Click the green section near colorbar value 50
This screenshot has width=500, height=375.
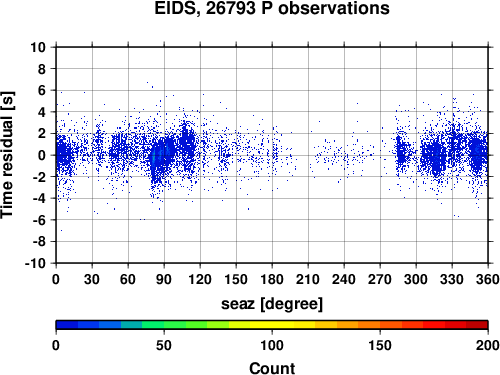164,325
